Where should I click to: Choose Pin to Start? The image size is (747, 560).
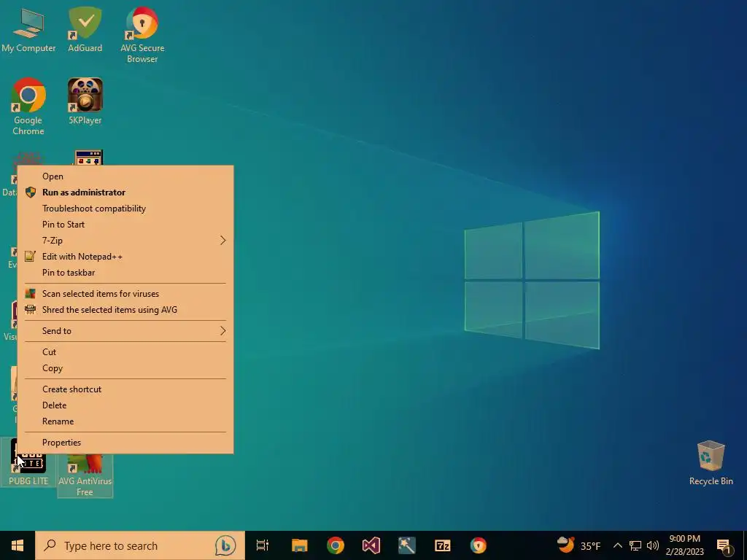tap(125, 225)
